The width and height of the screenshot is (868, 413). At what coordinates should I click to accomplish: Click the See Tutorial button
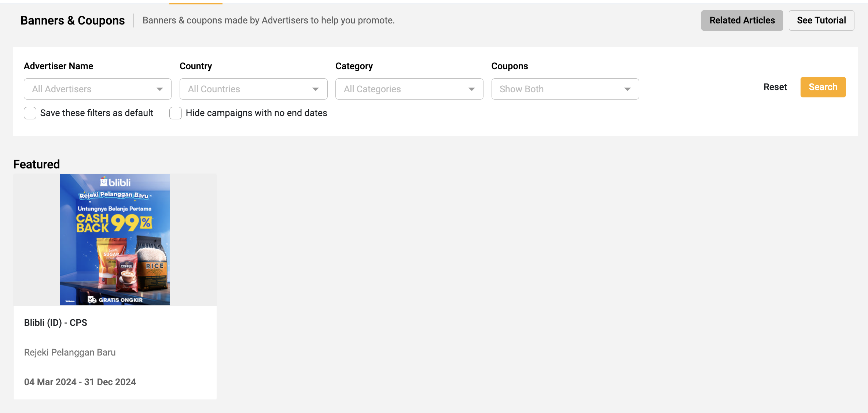tap(821, 21)
